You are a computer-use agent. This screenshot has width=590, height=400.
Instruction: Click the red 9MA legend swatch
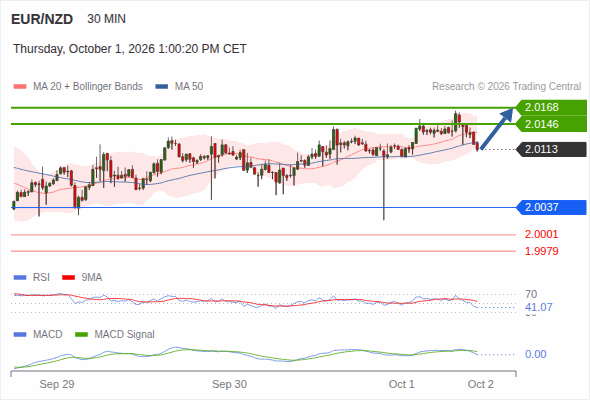tap(68, 278)
